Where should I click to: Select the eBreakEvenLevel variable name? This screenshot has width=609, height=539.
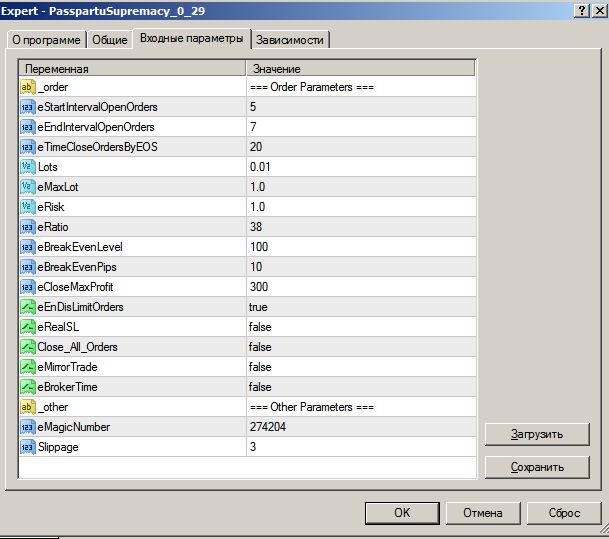click(80, 247)
